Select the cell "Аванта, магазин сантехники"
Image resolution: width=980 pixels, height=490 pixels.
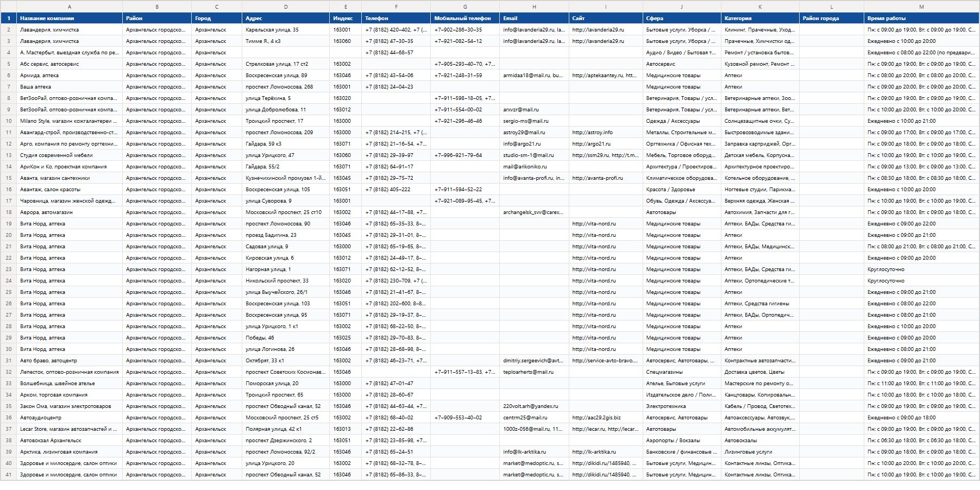point(70,178)
